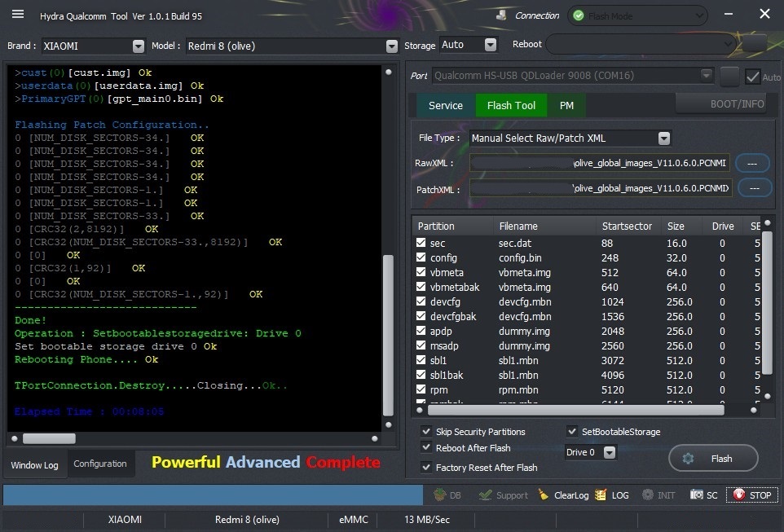Screen dimensions: 784x532
Task: Click the vbmetabak partition name
Action: tap(455, 287)
